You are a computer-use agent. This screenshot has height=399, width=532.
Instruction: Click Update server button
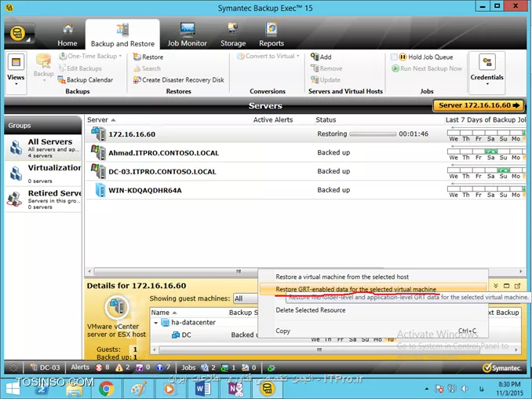pos(326,80)
